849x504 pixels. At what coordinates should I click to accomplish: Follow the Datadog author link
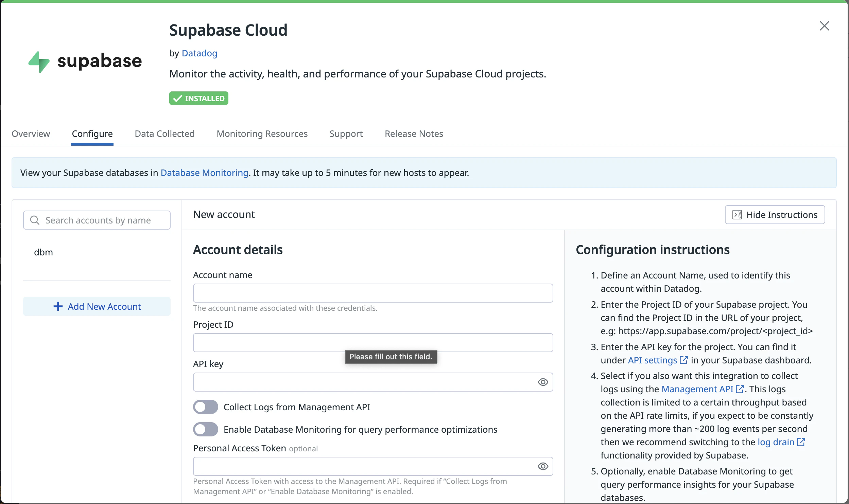click(x=199, y=53)
